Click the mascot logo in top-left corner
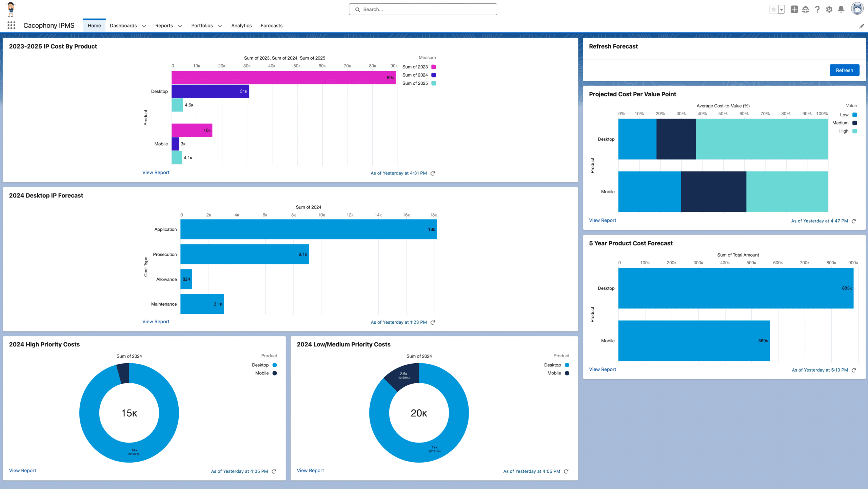 coord(11,9)
